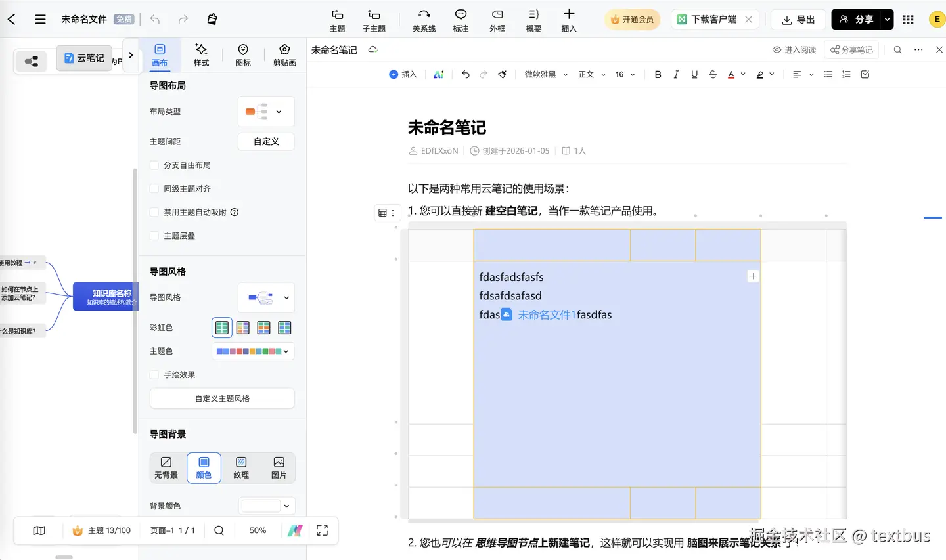Open the theme color (主题色) palette dropdown
Image resolution: width=946 pixels, height=560 pixels.
click(253, 351)
